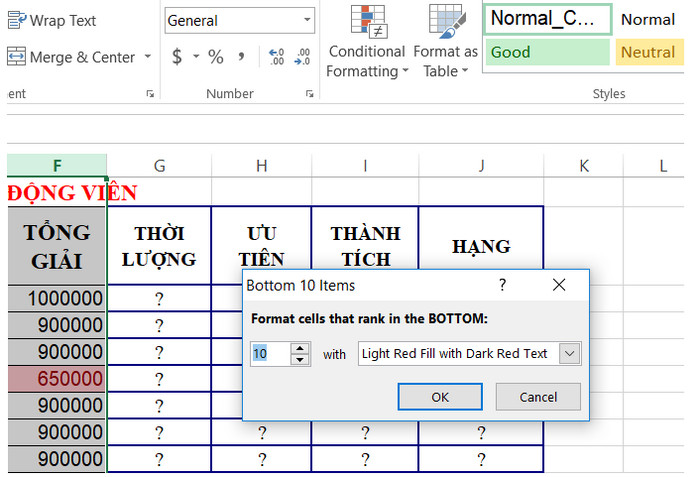The width and height of the screenshot is (700, 477).
Task: Select column G header
Action: coord(159,166)
